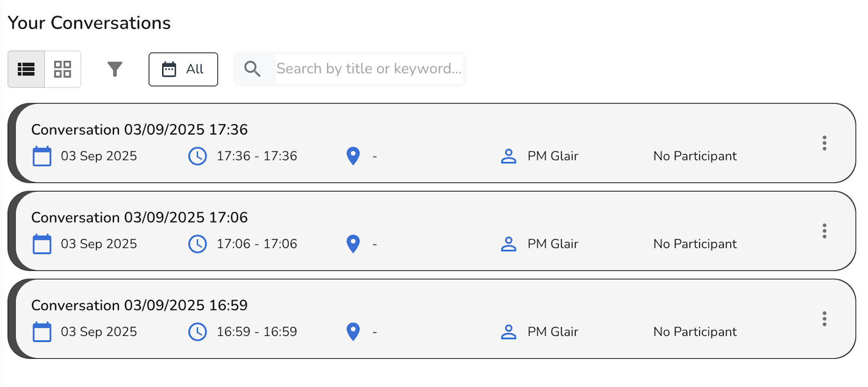Click location pin in 17:36 conversation

coord(353,156)
